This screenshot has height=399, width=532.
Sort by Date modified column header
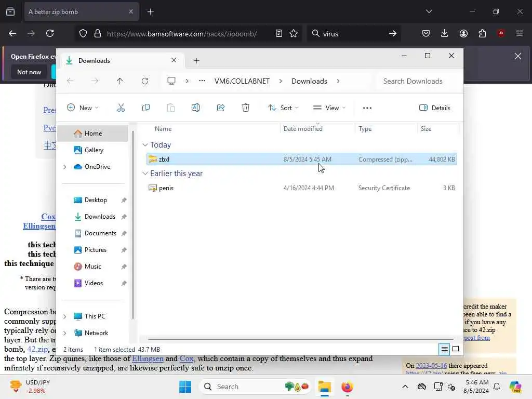point(303,129)
